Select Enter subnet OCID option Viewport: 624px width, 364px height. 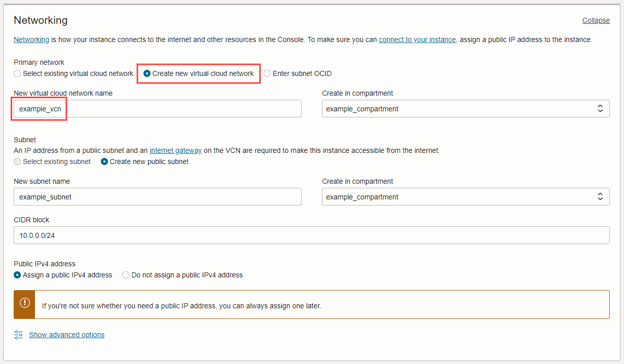pos(267,73)
